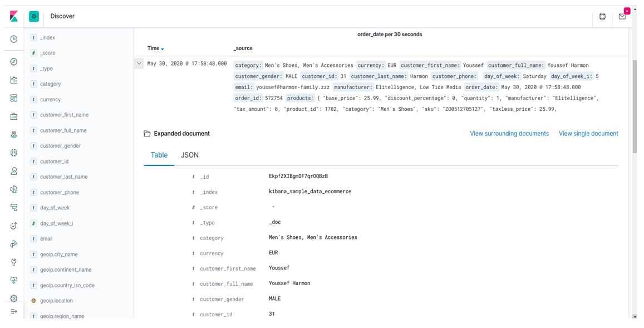Viewport: 644px width, 328px height.
Task: Switch to the JSON tab
Action: click(190, 155)
